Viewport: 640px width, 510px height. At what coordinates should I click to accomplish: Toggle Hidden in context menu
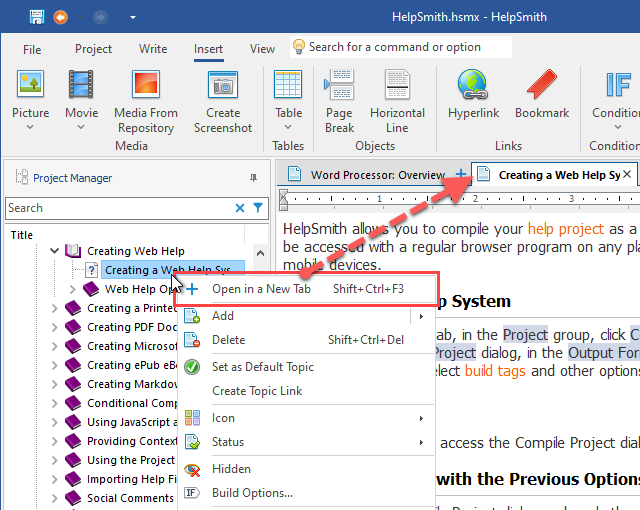click(x=306, y=469)
